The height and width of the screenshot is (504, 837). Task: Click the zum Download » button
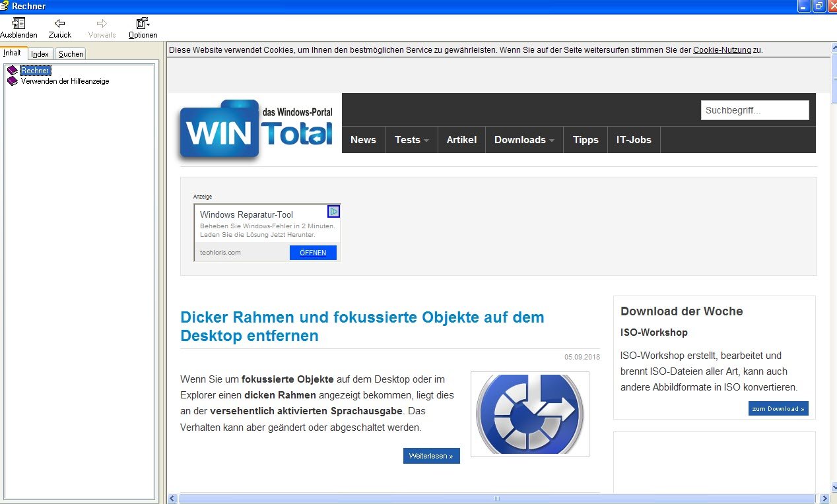(778, 409)
